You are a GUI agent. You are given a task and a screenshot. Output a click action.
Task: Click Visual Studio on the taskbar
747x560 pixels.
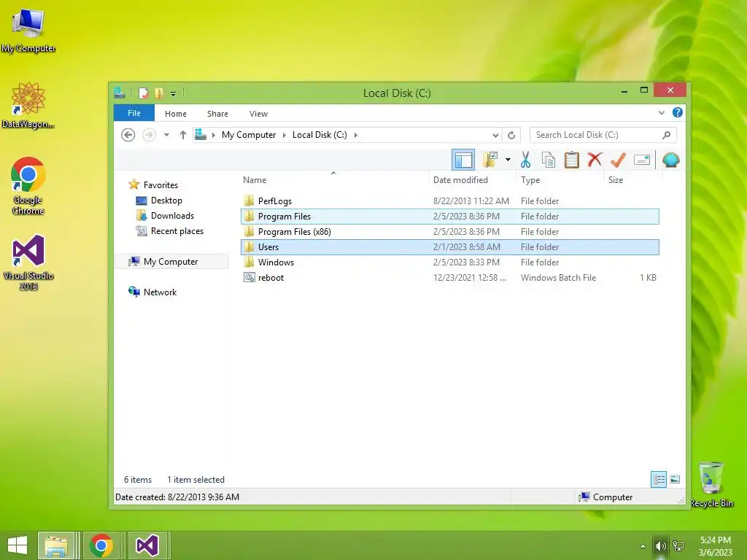[x=147, y=545]
